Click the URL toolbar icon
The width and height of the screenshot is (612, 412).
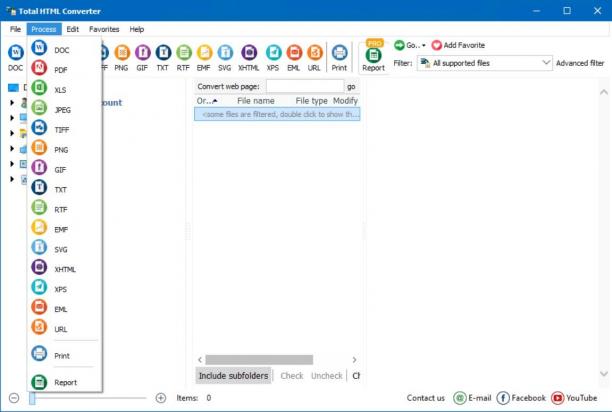tap(314, 58)
